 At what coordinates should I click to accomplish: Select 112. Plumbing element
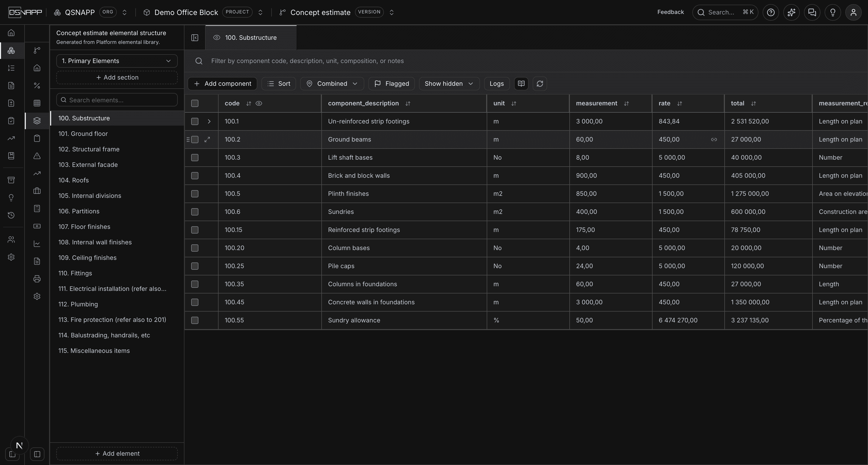(117, 304)
